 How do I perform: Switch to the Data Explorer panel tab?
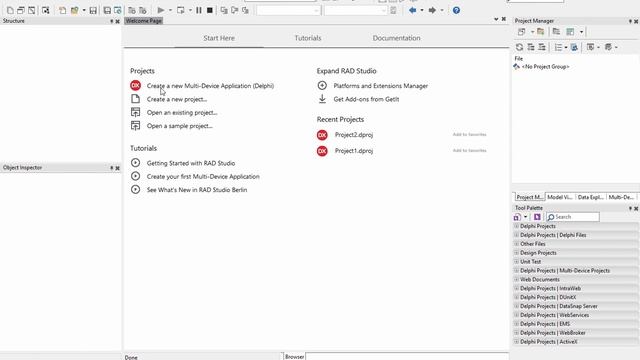coord(590,197)
